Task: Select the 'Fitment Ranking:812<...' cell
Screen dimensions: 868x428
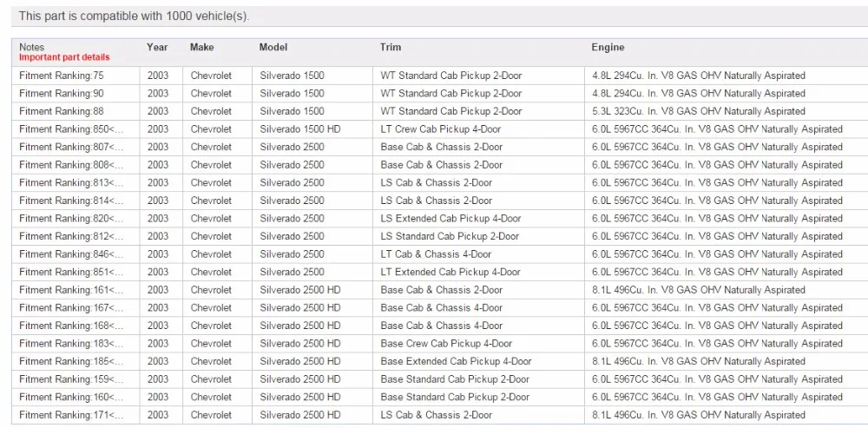Action: pyautogui.click(x=76, y=236)
